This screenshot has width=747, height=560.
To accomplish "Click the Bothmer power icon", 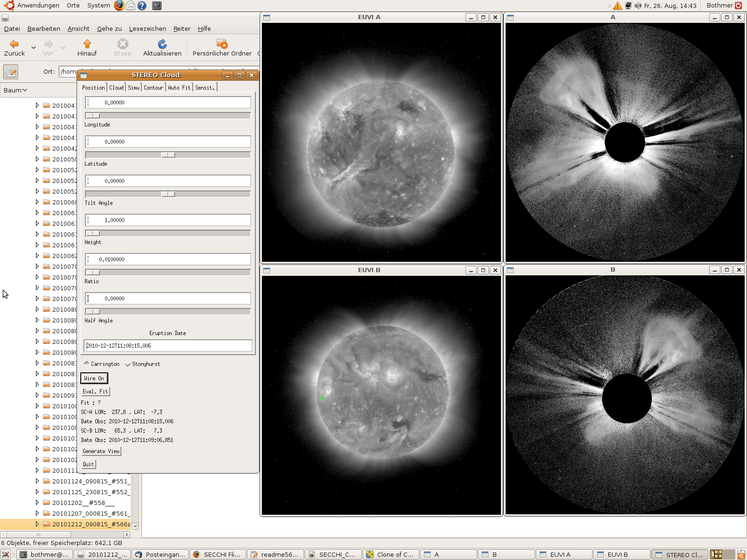I will 739,6.
